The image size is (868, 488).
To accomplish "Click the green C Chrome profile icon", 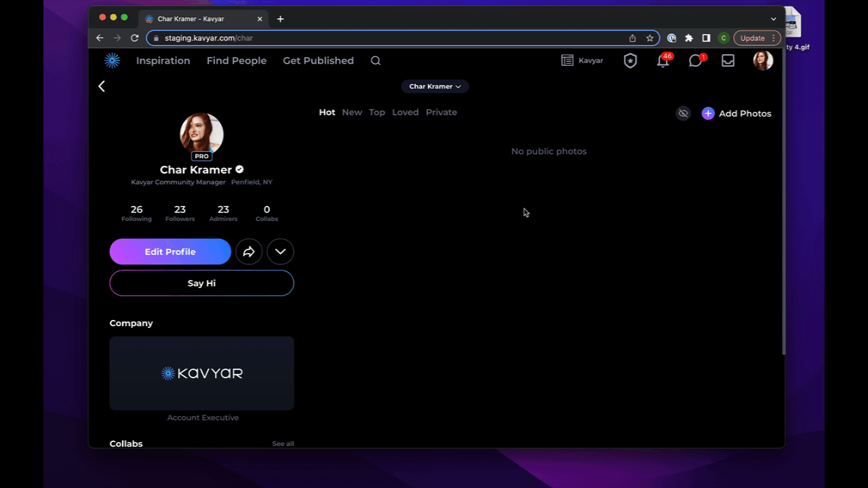I will pos(724,38).
